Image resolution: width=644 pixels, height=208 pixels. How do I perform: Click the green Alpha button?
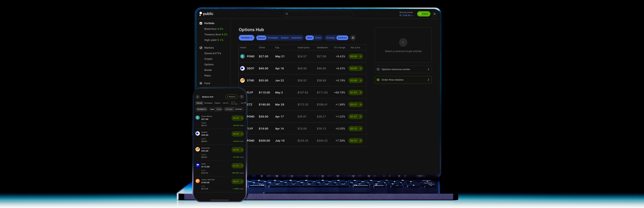[423, 14]
